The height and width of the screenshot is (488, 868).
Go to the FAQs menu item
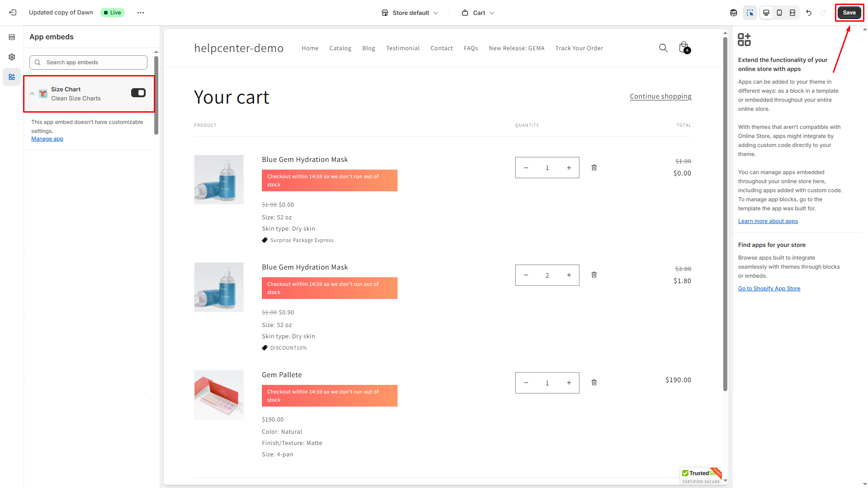(x=470, y=48)
